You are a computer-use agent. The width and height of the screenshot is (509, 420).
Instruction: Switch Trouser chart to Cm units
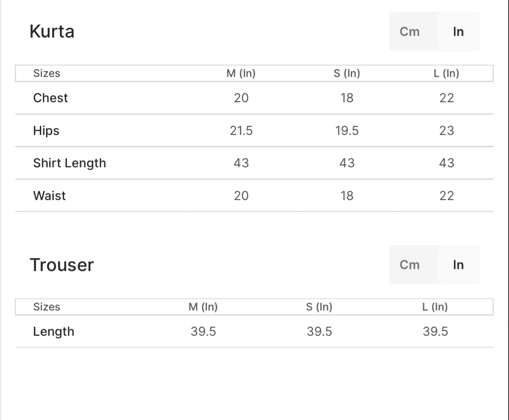(410, 264)
